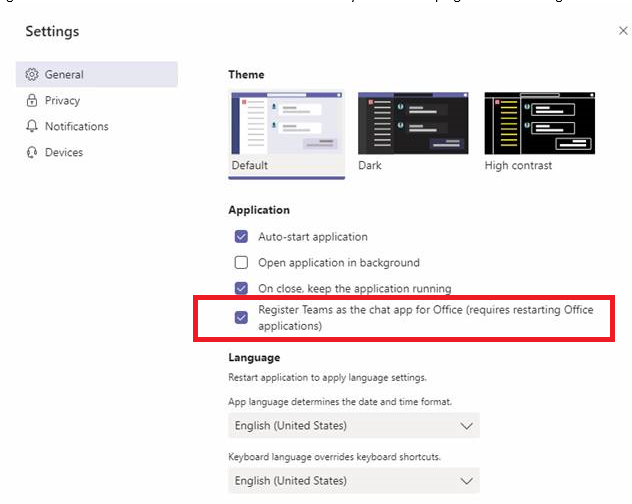The height and width of the screenshot is (504, 632).
Task: Click the 'Settings' dialog title
Action: click(x=52, y=31)
